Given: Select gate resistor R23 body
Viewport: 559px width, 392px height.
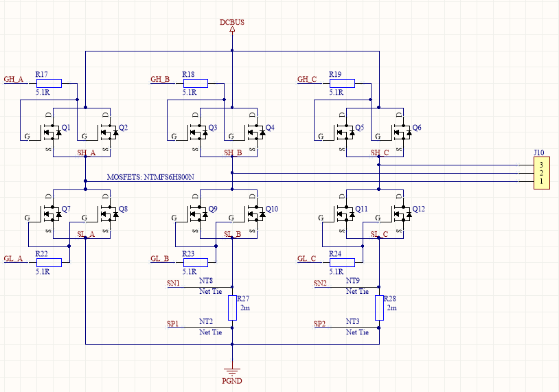Looking at the screenshot, I should point(196,263).
